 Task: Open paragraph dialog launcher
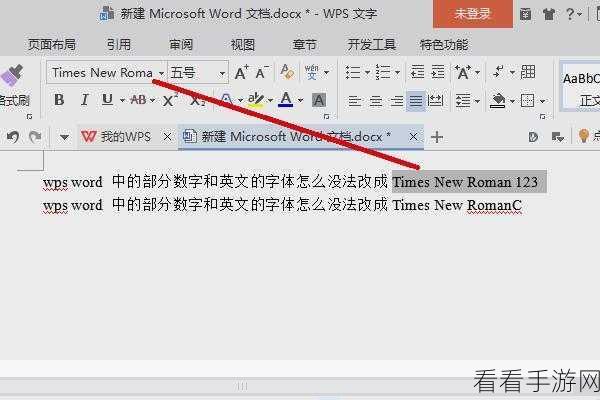pyautogui.click(x=543, y=116)
